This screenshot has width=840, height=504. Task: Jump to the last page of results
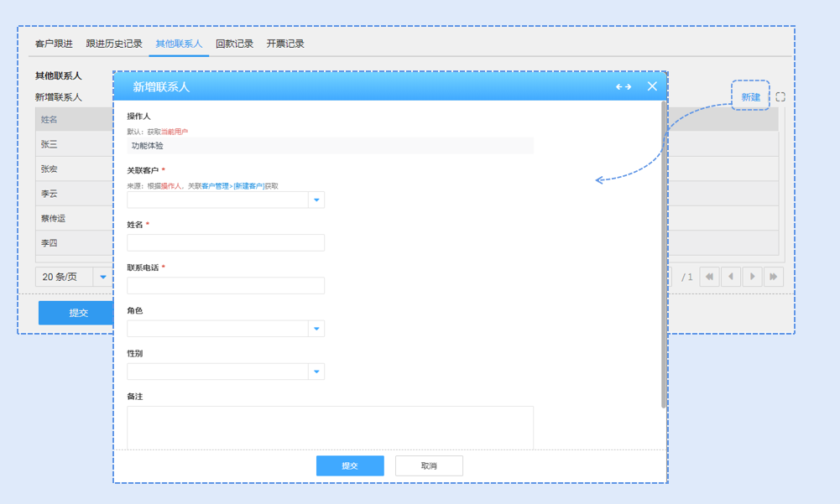[774, 277]
